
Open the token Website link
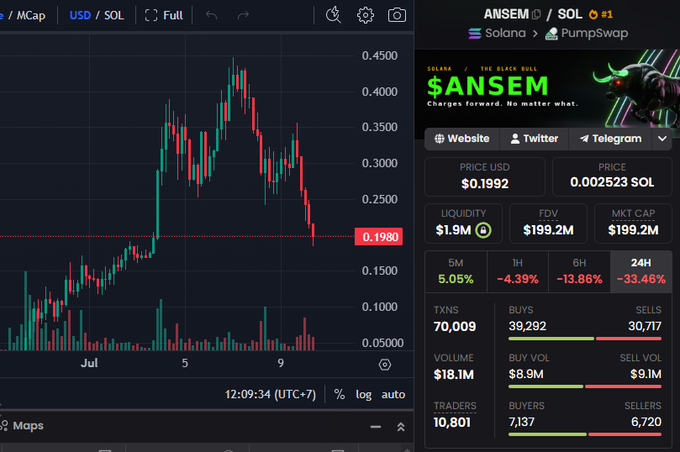pyautogui.click(x=462, y=138)
